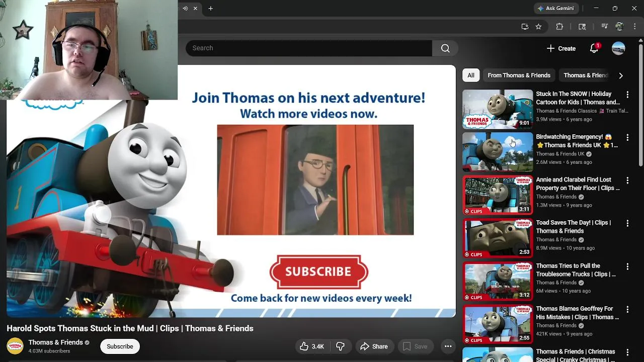Open Annie and Clarabel video thumbnail
Screen dimensions: 644x362
(x=498, y=195)
